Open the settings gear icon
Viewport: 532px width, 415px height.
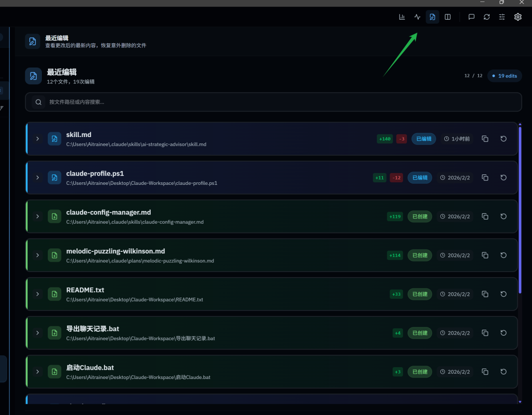click(518, 17)
